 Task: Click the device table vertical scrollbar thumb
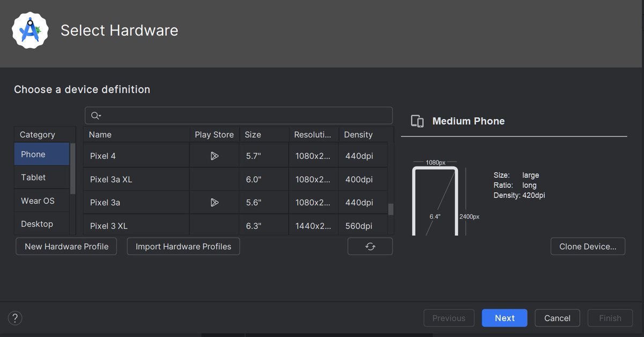pos(391,209)
